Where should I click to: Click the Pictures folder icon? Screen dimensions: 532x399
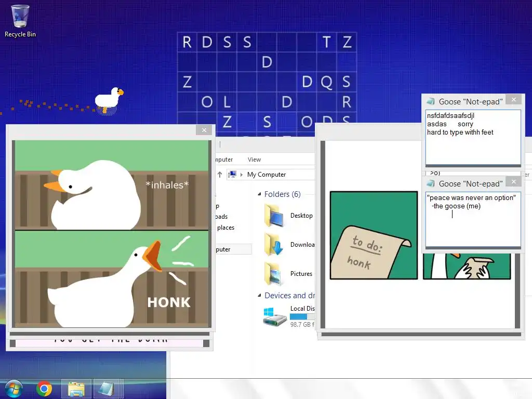(273, 273)
